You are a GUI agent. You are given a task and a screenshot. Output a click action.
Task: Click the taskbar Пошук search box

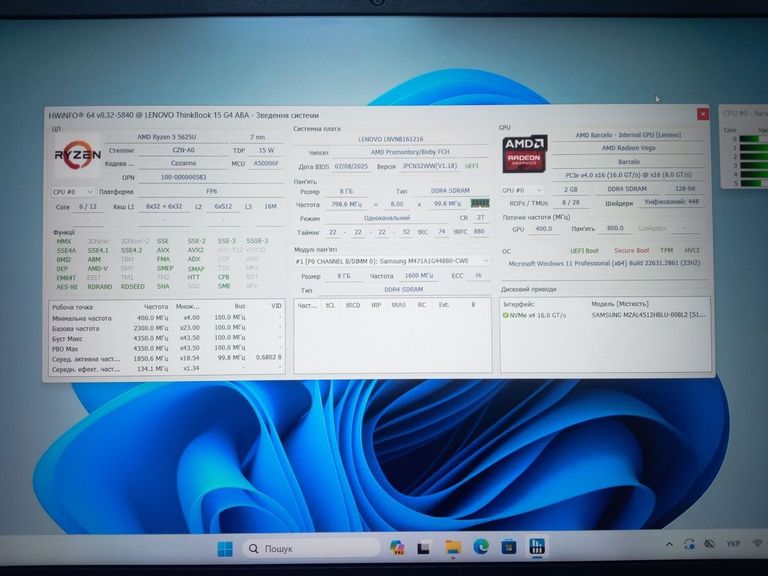pyautogui.click(x=311, y=548)
